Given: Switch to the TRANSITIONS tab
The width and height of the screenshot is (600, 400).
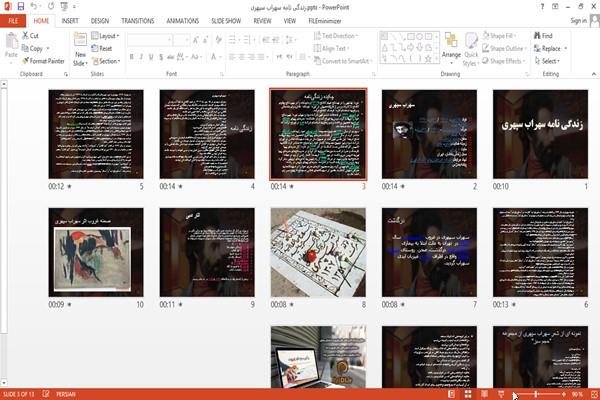Looking at the screenshot, I should 138,21.
